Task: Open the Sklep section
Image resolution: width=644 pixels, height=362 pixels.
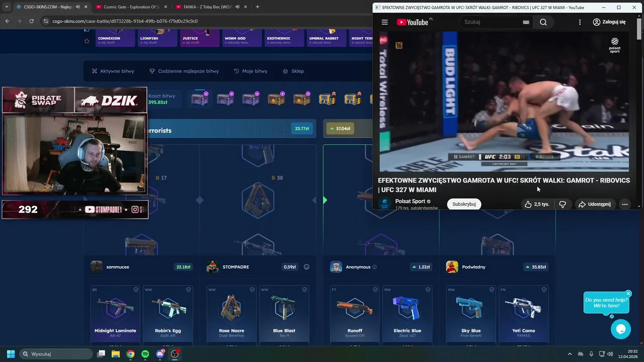Action: [293, 71]
